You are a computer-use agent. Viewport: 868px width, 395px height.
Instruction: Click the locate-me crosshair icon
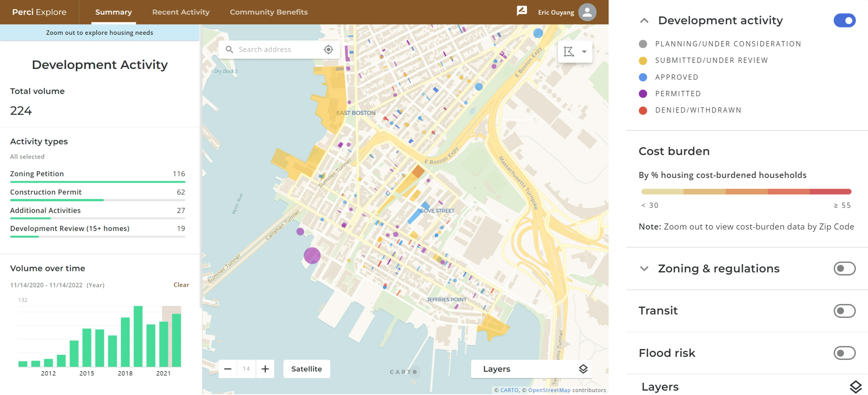[328, 49]
